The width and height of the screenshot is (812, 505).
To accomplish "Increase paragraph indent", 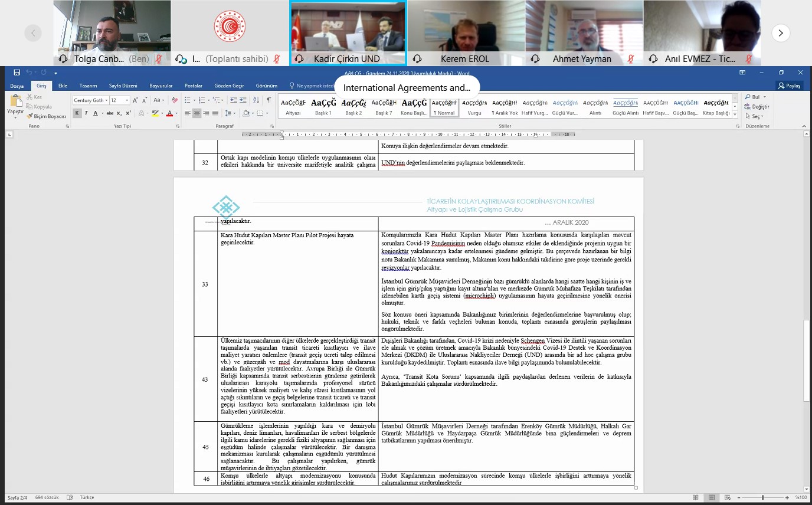I will (x=243, y=100).
